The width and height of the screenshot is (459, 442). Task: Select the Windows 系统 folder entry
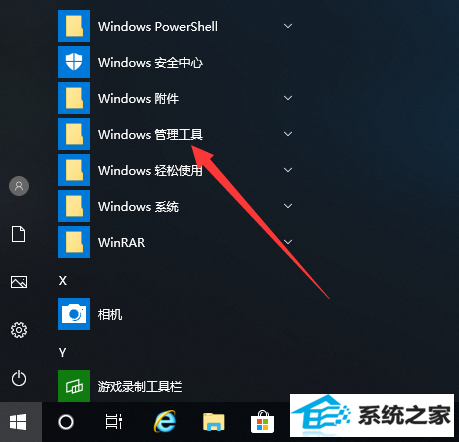177,206
